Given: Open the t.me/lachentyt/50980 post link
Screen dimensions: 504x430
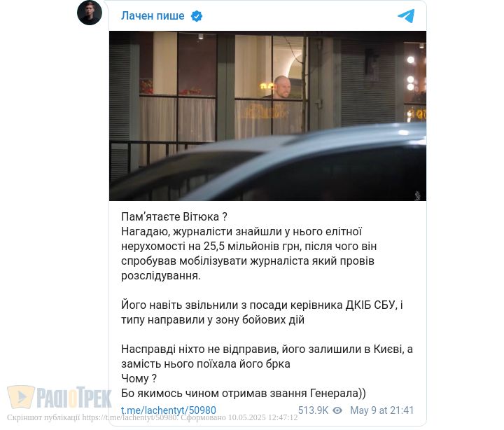Looking at the screenshot, I should point(169,410).
